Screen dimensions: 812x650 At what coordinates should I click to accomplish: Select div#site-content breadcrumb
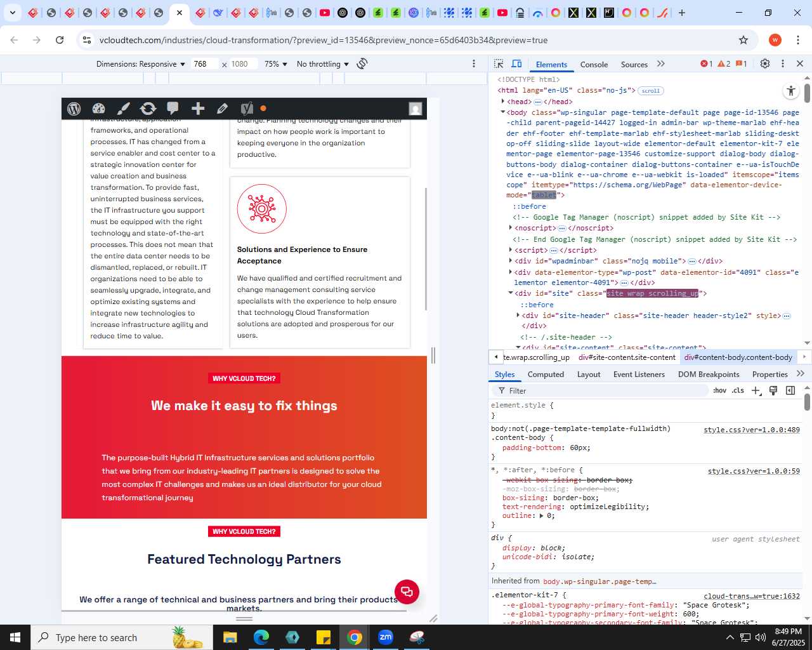coord(625,357)
